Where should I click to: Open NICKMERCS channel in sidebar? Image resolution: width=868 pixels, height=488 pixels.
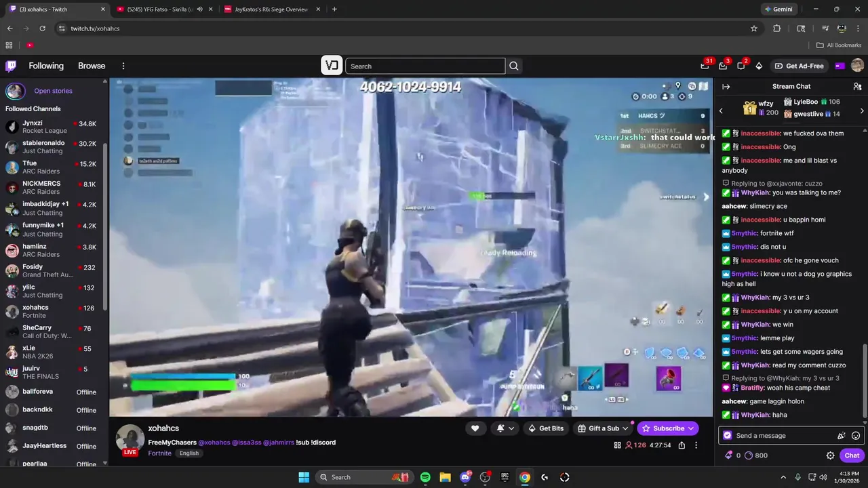(x=51, y=188)
